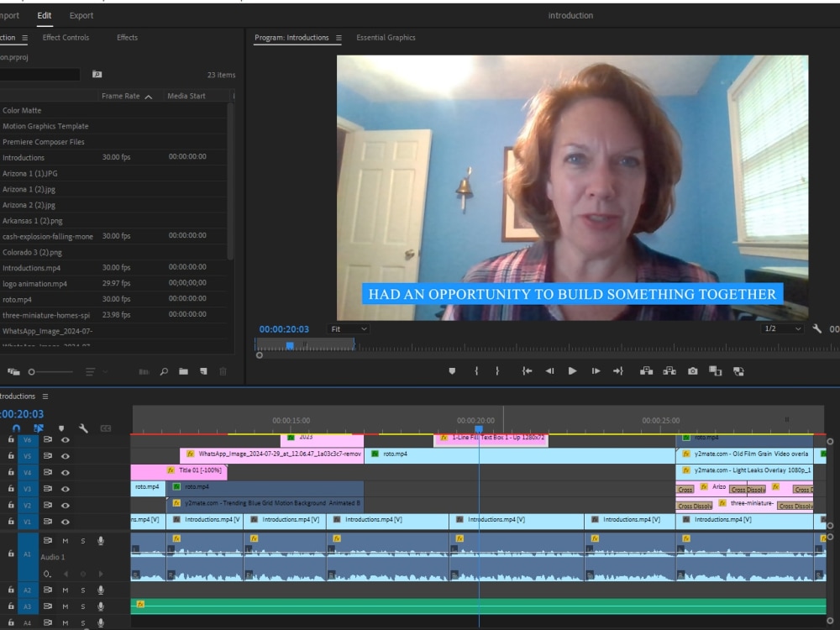This screenshot has height=630, width=840.
Task: Hide track V2 with its eye icon
Action: coord(66,505)
